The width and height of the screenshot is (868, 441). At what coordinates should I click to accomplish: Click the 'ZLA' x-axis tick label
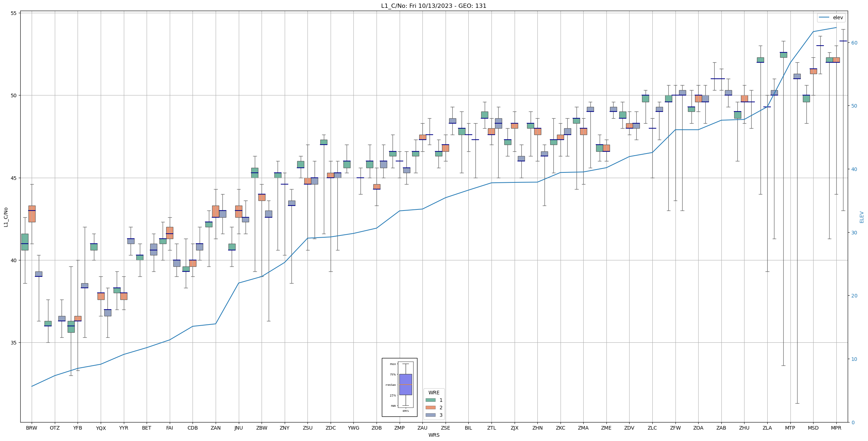(767, 428)
